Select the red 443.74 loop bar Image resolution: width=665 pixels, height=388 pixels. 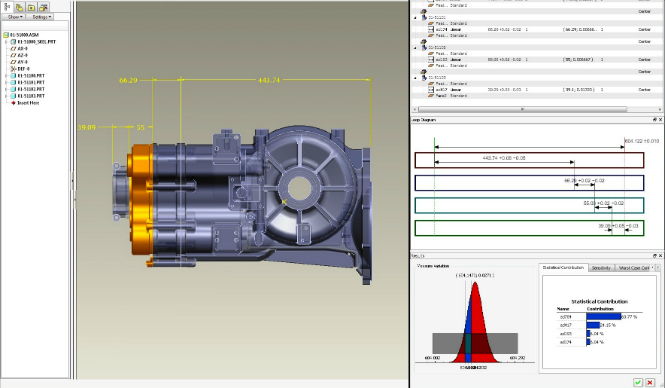click(529, 160)
